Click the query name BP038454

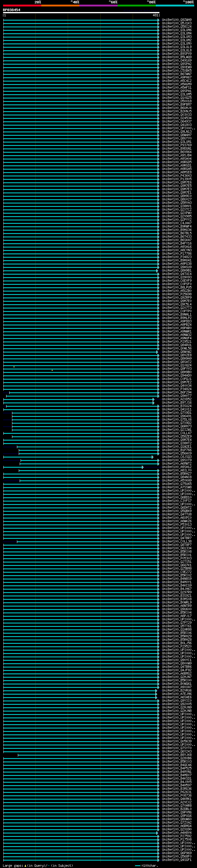[11, 10]
